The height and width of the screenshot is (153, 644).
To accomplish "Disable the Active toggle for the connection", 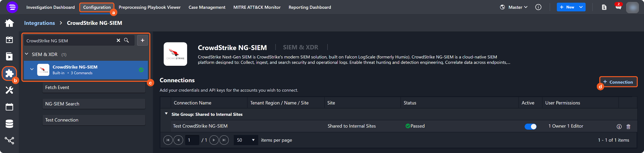I will [530, 126].
